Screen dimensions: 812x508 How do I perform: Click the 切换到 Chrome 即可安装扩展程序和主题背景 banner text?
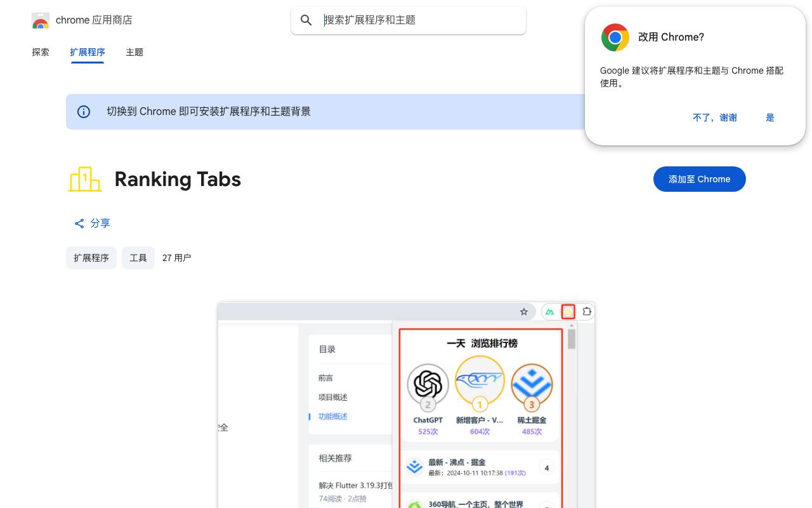point(209,112)
